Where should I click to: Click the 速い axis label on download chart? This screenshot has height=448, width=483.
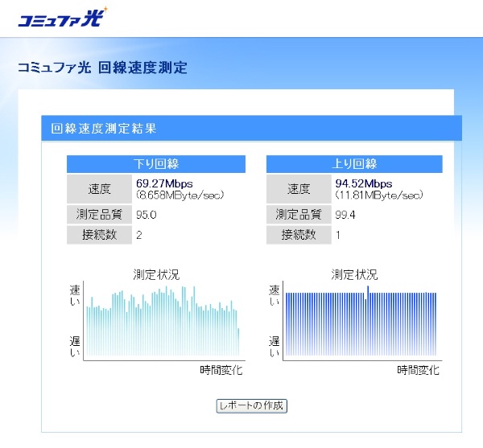click(x=75, y=295)
